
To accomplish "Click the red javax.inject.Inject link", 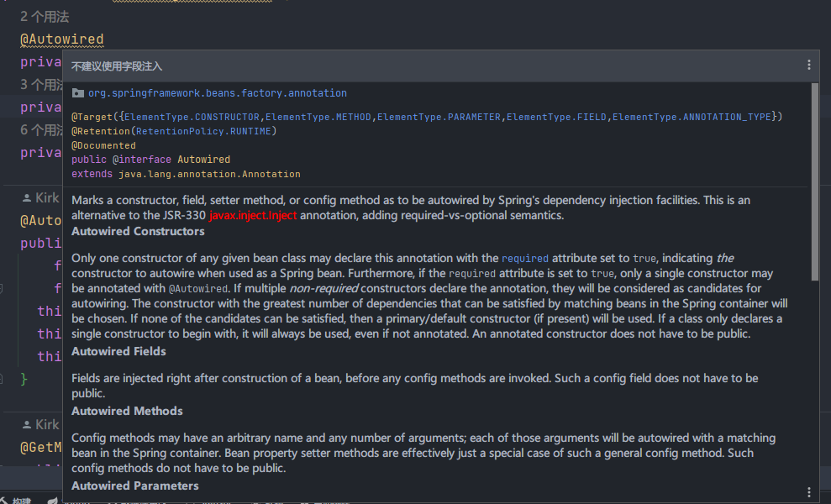I will point(253,215).
